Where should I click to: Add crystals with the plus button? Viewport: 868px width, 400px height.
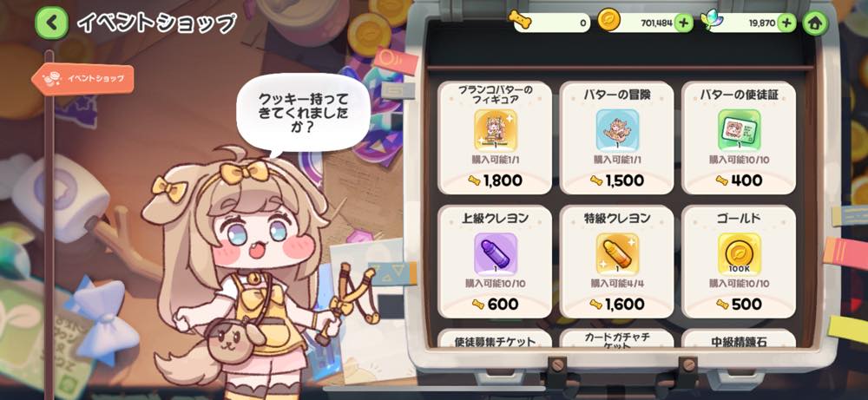pyautogui.click(x=786, y=23)
